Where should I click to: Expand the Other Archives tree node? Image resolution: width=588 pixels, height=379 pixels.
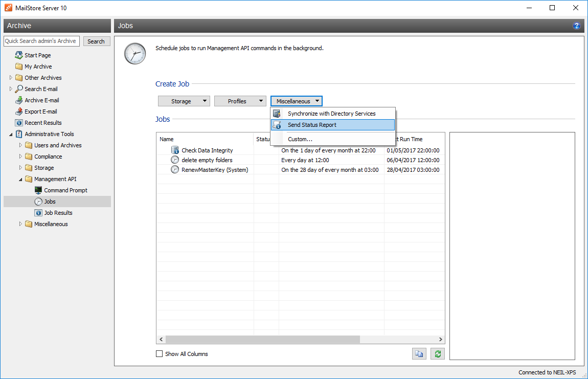(11, 78)
